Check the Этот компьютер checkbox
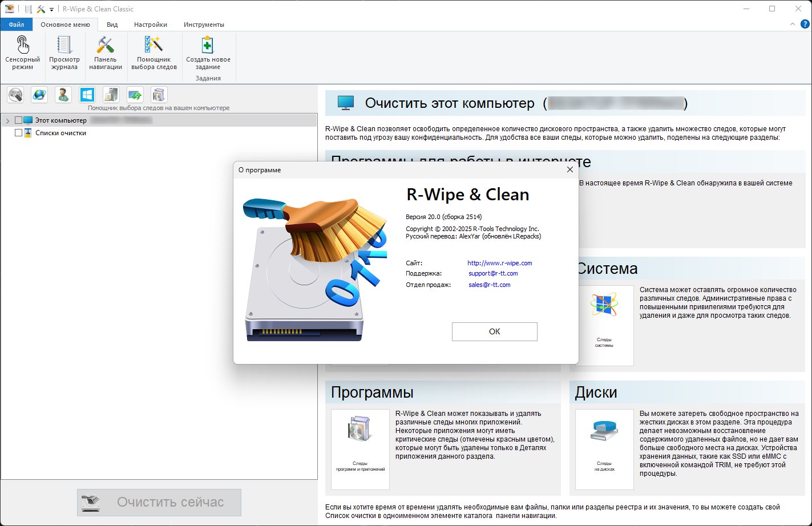Viewport: 812px width, 526px height. tap(18, 120)
